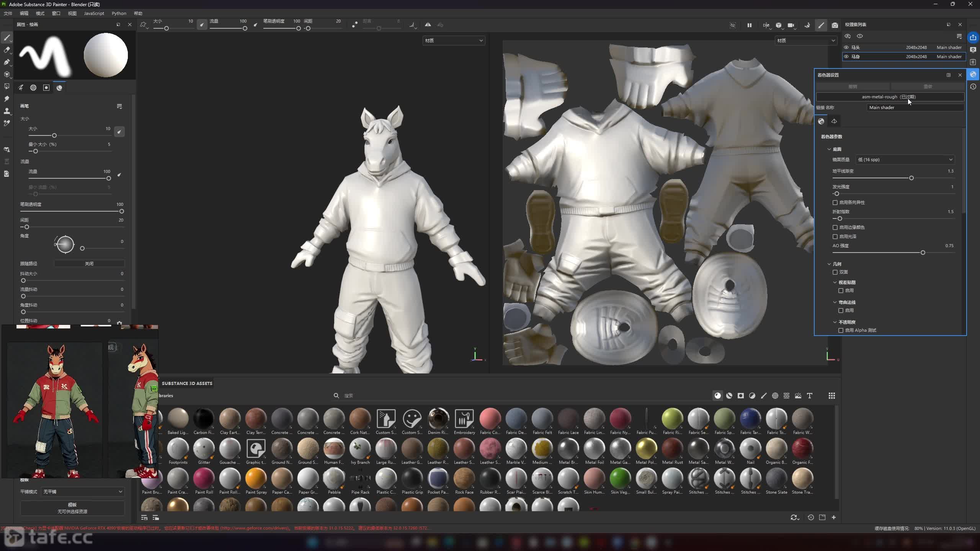Filter assets by text fonts icon

pyautogui.click(x=809, y=396)
